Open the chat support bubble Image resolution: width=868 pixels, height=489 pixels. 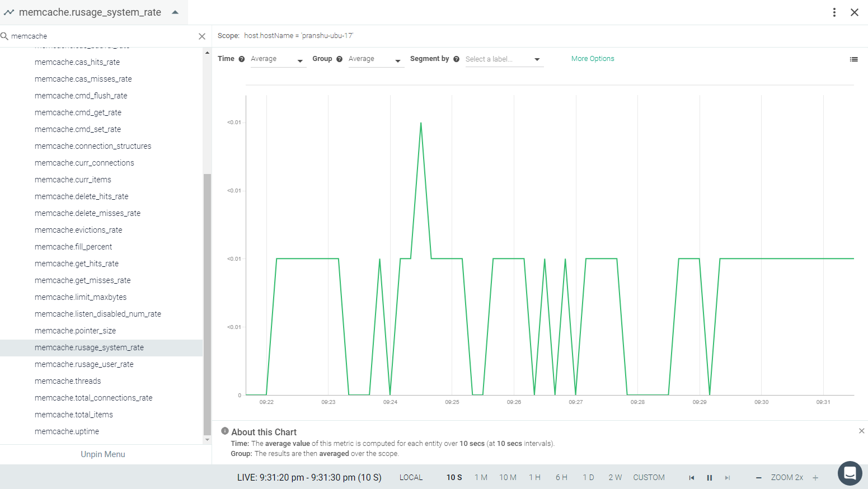850,473
